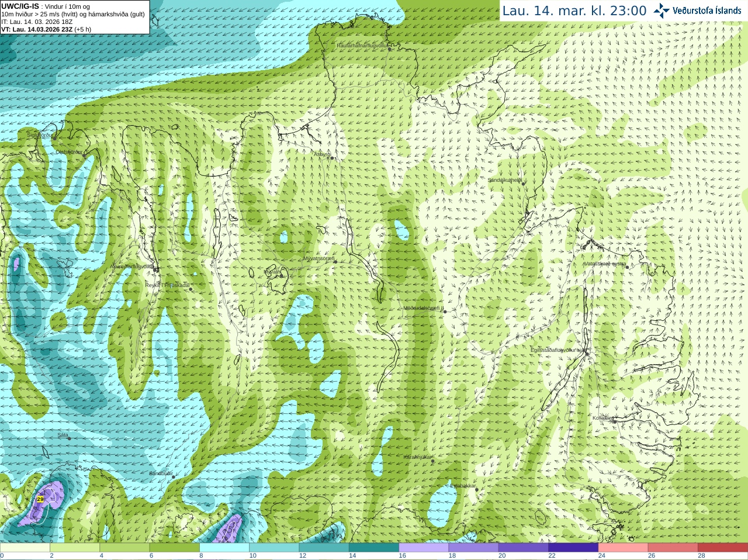Click the 12–14 m/s teal legend swatch
Viewport: 748px width, 560px height.
click(x=324, y=548)
